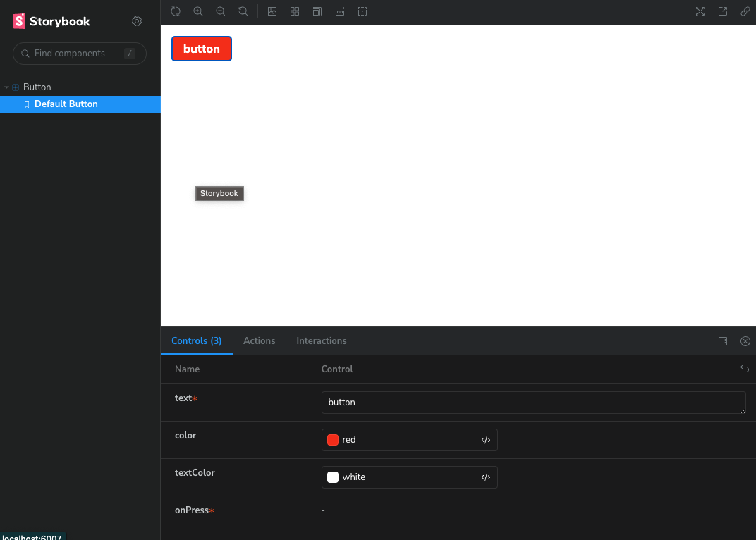The width and height of the screenshot is (756, 540).
Task: Open the Storybook settings gear menu
Action: click(x=137, y=21)
